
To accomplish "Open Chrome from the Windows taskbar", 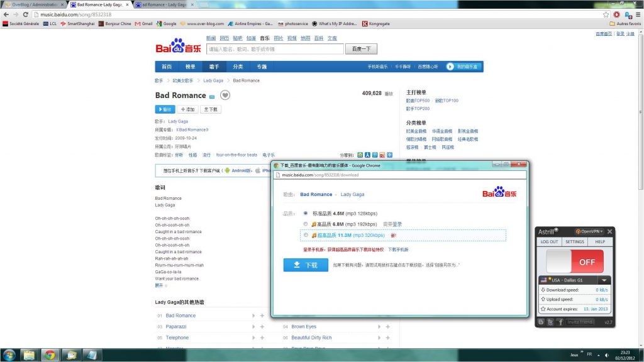I will [50, 355].
